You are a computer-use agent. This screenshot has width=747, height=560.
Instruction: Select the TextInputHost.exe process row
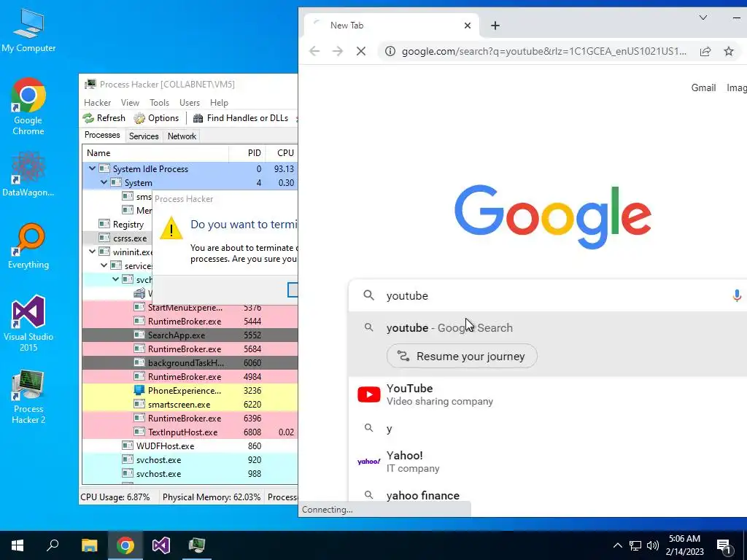coord(190,432)
